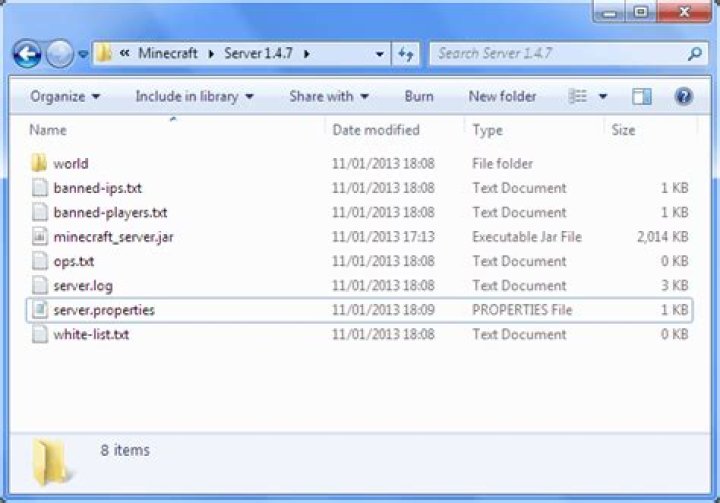This screenshot has width=720, height=503.
Task: Click the 8 items status text
Action: (x=125, y=450)
